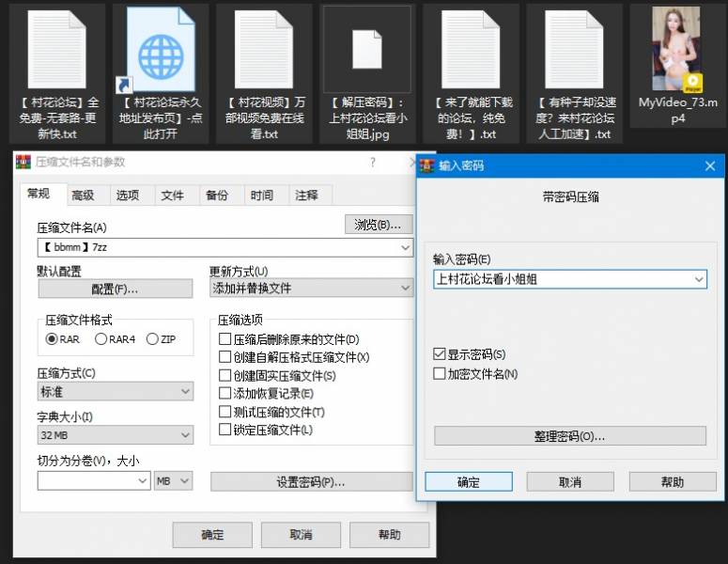This screenshot has height=564, width=728.
Task: Click 取消 in the password dialog
Action: [570, 482]
